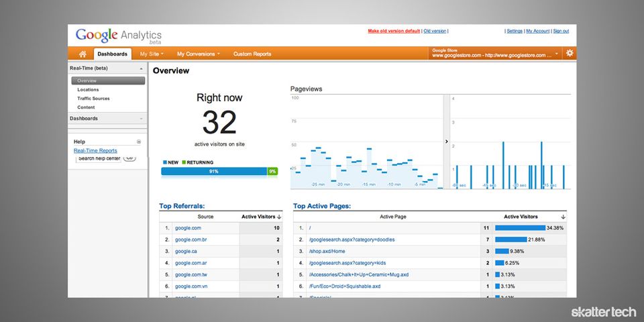Click the Active Page column header
This screenshot has width=644, height=322.
click(393, 217)
